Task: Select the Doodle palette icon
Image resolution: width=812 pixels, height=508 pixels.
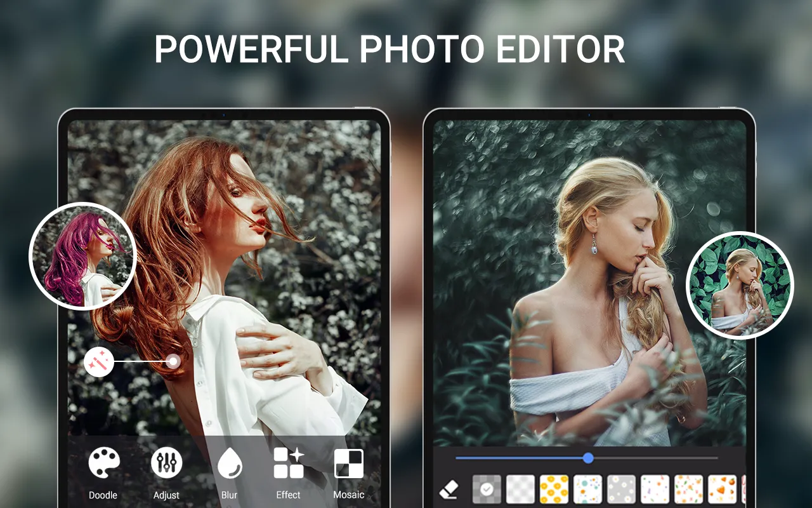Action: pos(103,463)
